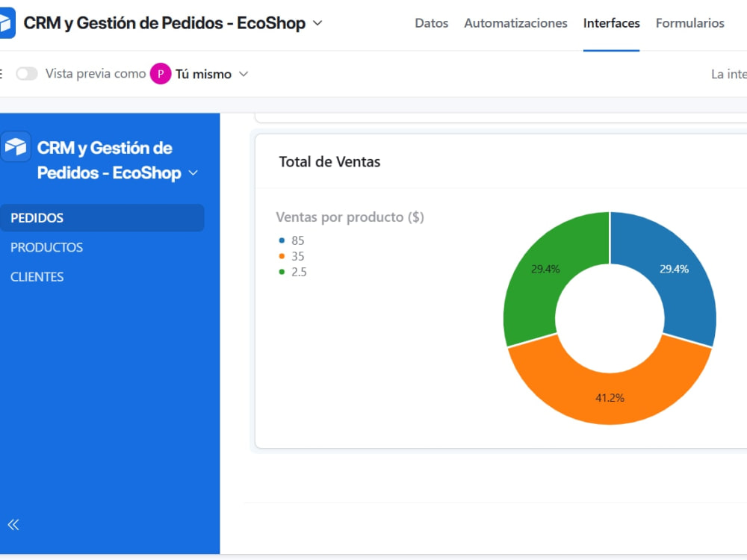The image size is (747, 560).
Task: Open the Datos tab
Action: click(x=431, y=23)
